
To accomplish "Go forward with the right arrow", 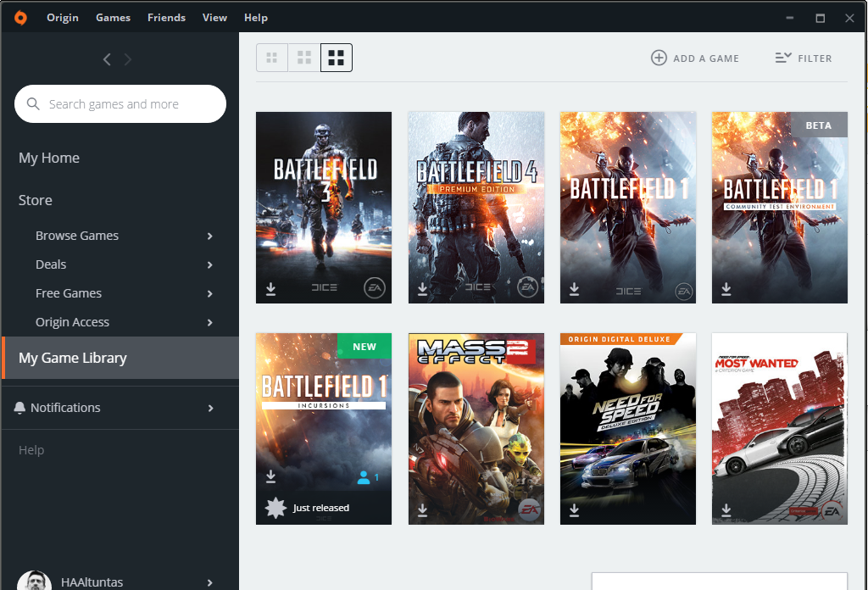I will point(128,59).
